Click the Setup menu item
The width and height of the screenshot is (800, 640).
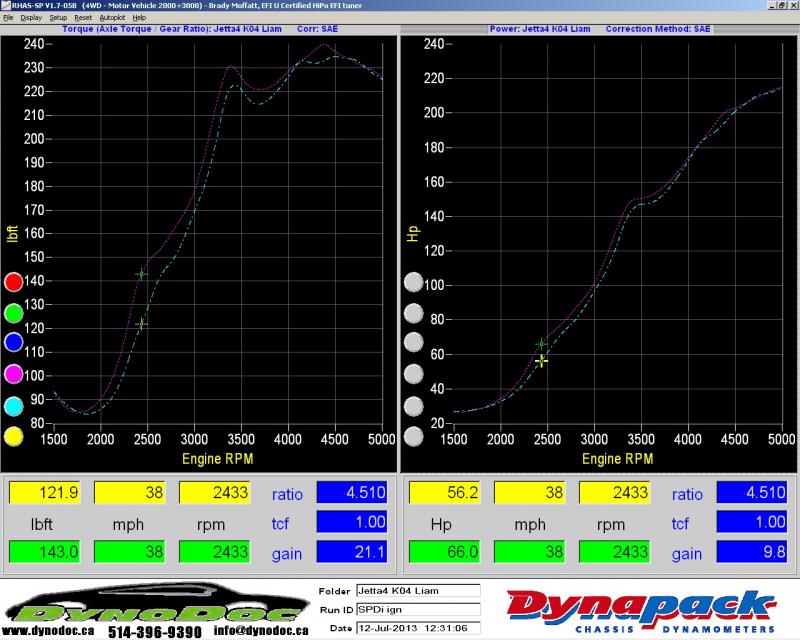coord(58,18)
